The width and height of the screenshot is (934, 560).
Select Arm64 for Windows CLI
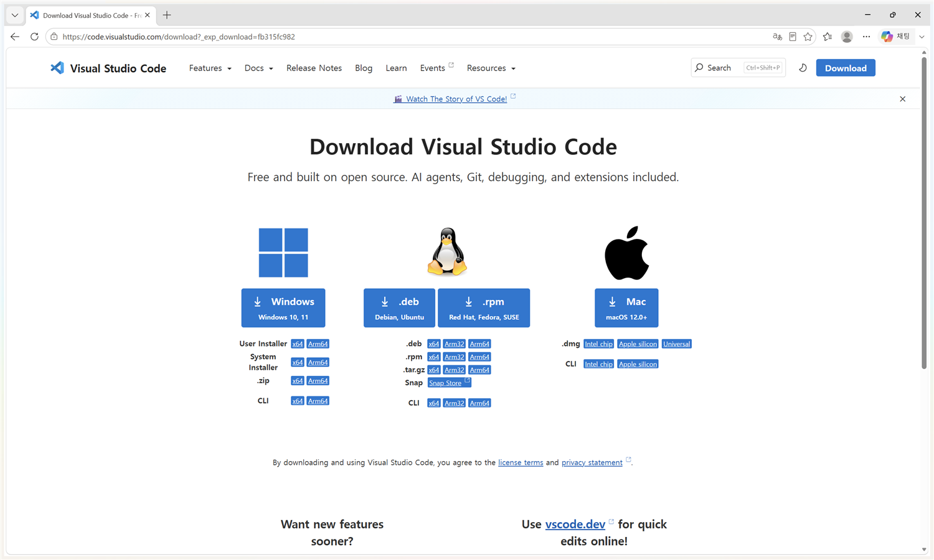tap(318, 401)
